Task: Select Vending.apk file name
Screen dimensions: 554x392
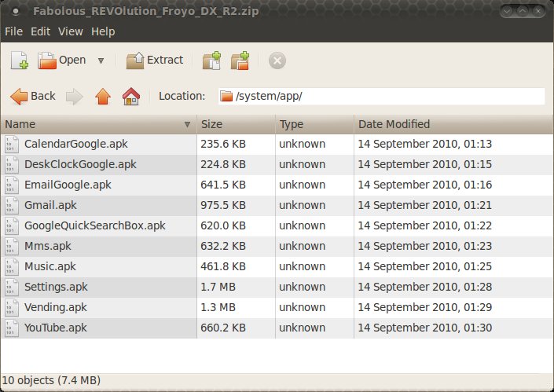Action: pos(55,308)
